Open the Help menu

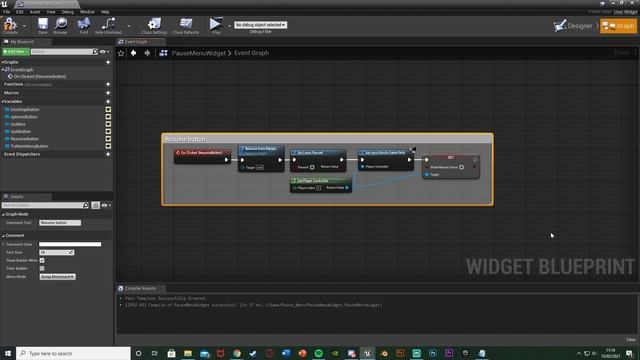point(105,12)
